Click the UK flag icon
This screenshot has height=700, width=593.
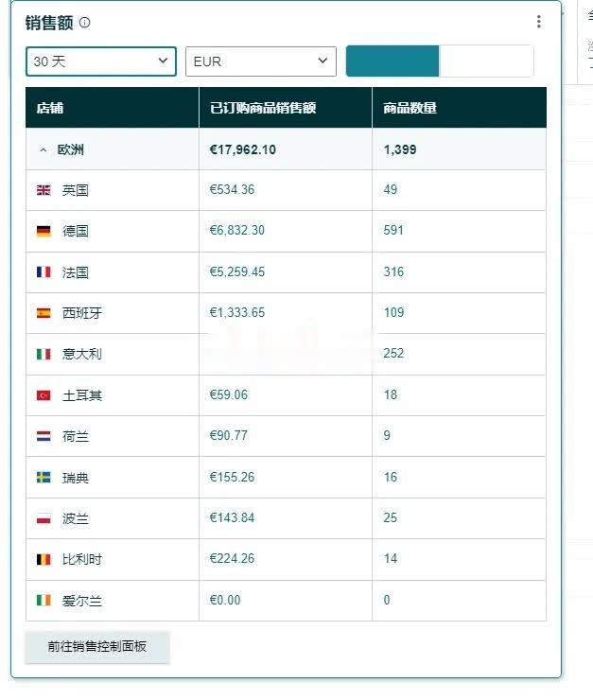click(x=44, y=190)
